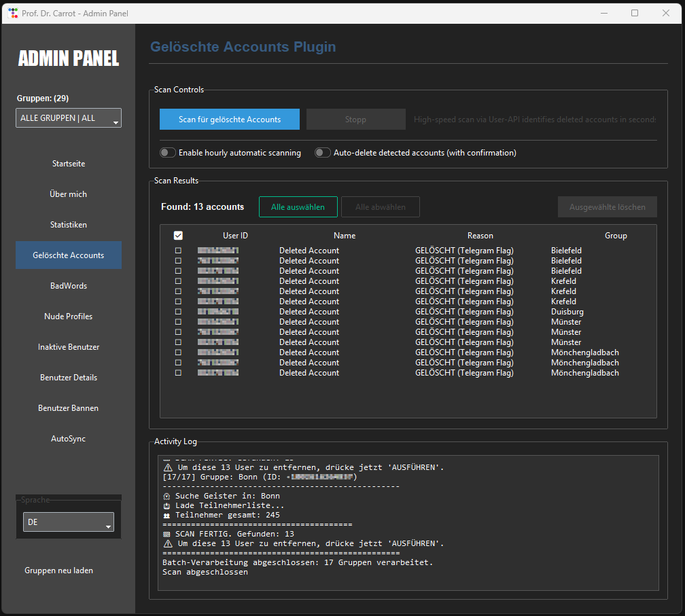Tick the Duisburg deleted account checkbox
The image size is (685, 616).
[178, 312]
